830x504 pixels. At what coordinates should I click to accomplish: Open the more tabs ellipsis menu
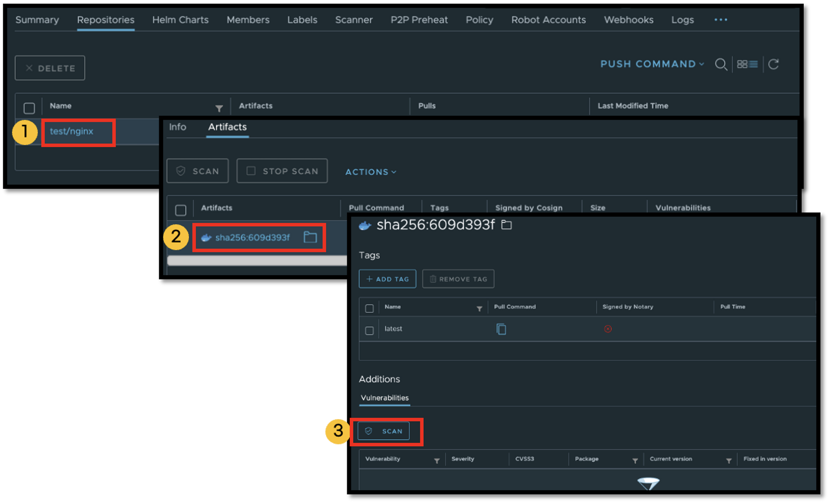click(x=720, y=20)
